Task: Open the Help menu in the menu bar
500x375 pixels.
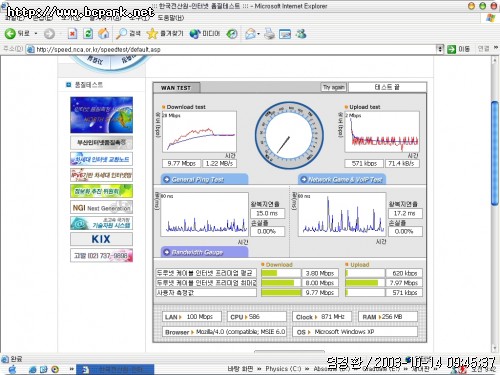Action: pos(170,18)
